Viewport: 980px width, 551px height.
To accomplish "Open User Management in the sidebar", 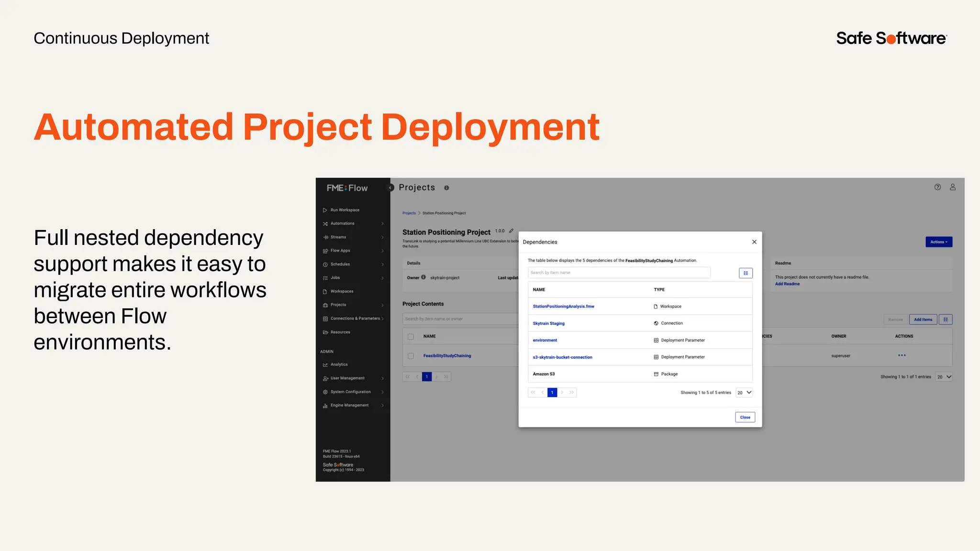I will [347, 378].
